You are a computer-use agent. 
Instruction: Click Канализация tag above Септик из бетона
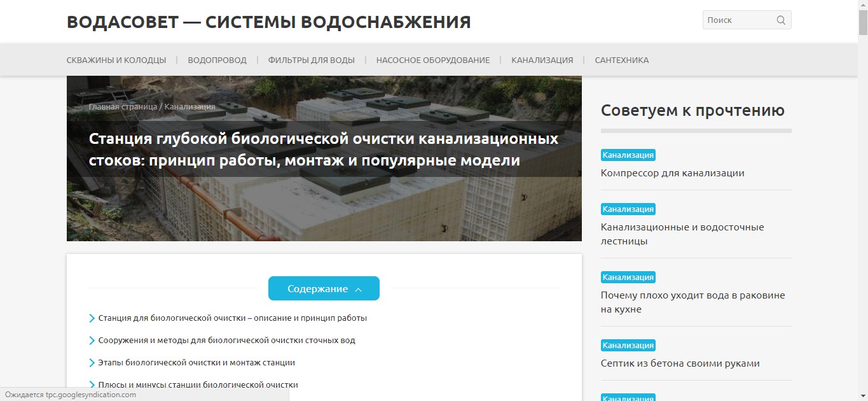[x=628, y=345]
